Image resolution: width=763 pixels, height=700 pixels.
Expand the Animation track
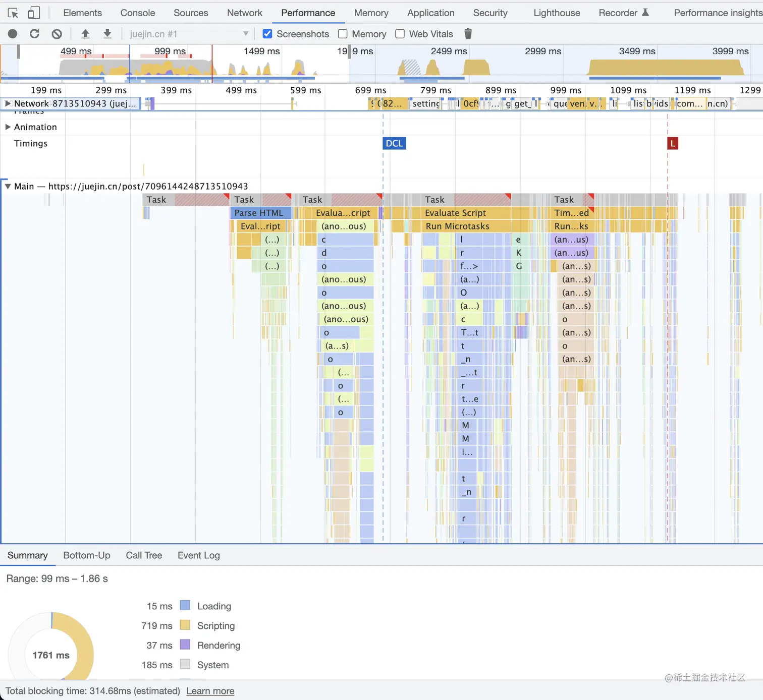point(8,127)
